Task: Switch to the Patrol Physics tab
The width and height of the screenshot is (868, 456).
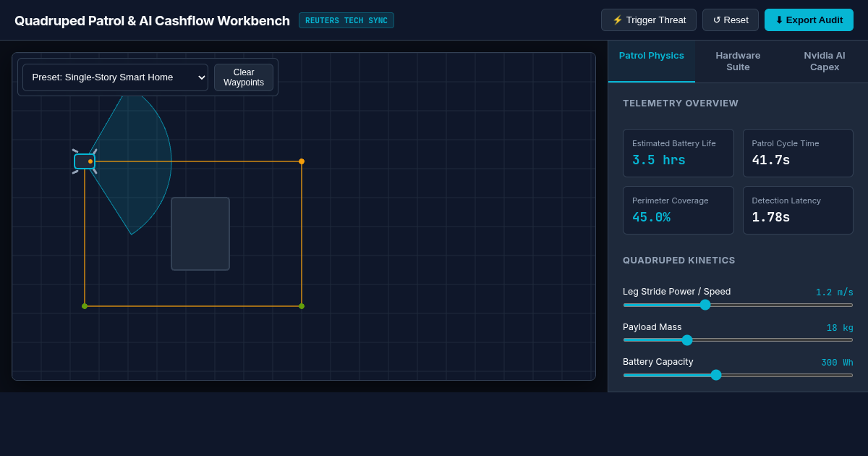Action: pos(652,62)
